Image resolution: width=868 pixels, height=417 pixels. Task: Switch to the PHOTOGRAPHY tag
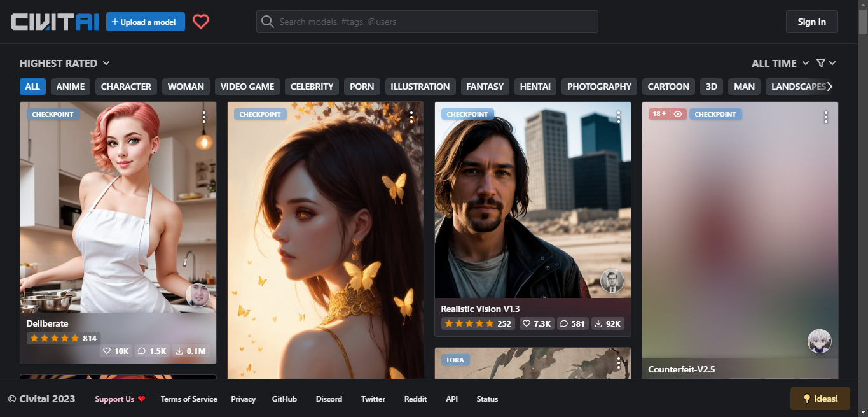[600, 87]
